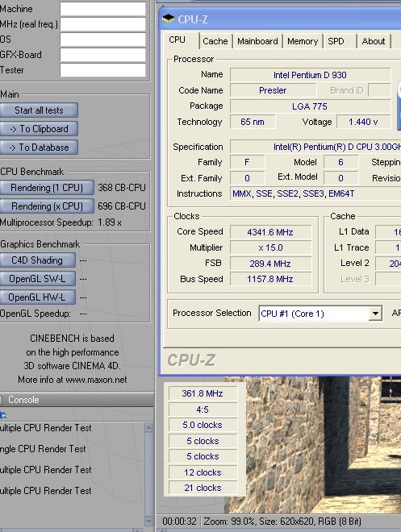Click the Code Name value Presler
This screenshot has height=532, width=401.
coord(273,90)
